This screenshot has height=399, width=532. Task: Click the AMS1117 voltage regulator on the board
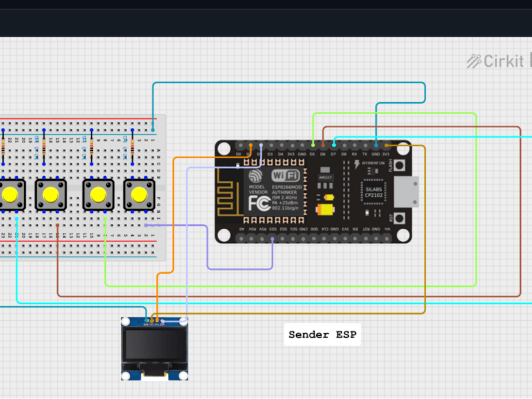[325, 176]
